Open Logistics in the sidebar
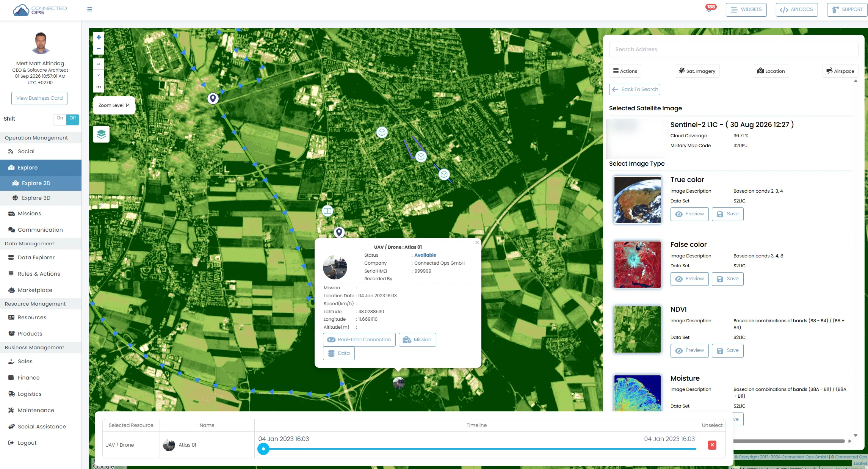The height and width of the screenshot is (469, 868). (x=41, y=394)
